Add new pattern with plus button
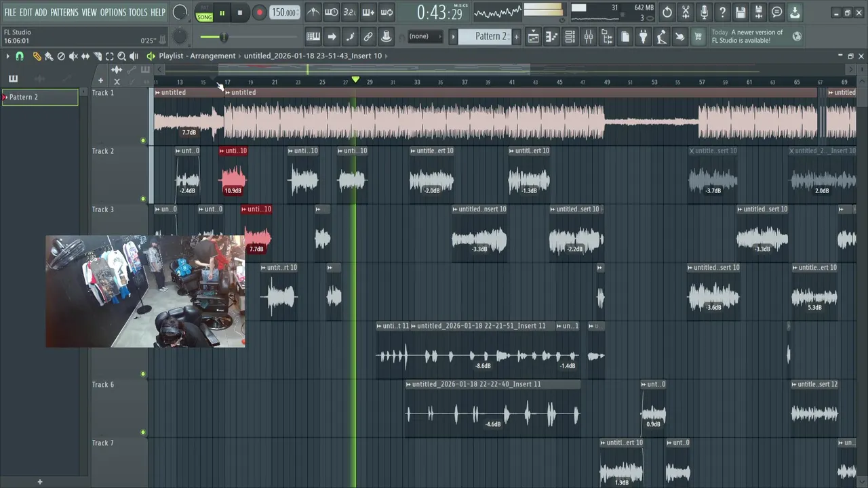This screenshot has width=868, height=488. click(516, 37)
